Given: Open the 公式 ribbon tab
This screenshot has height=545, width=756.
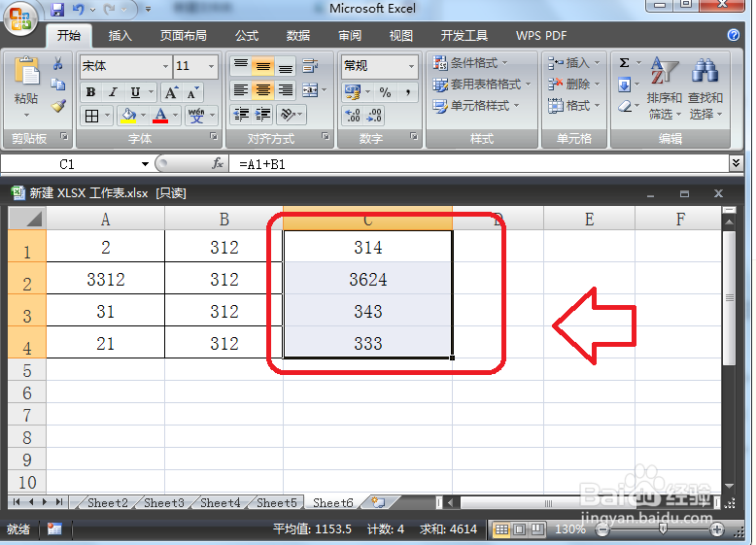Looking at the screenshot, I should pos(247,36).
